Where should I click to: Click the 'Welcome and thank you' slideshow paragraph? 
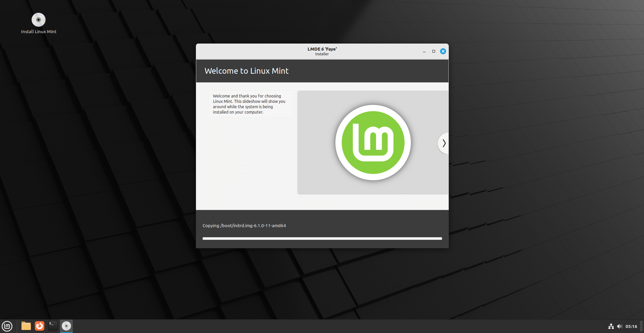(249, 104)
